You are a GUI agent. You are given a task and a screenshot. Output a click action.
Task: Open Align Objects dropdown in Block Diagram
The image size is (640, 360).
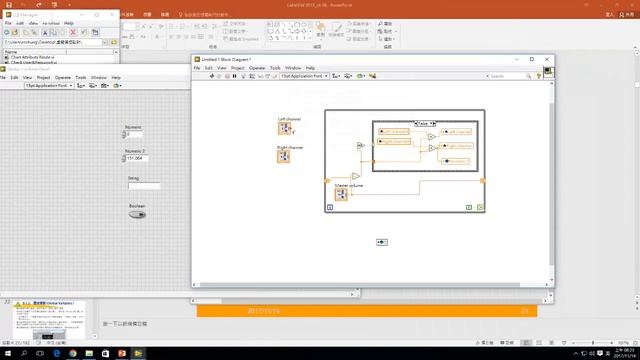(336, 76)
